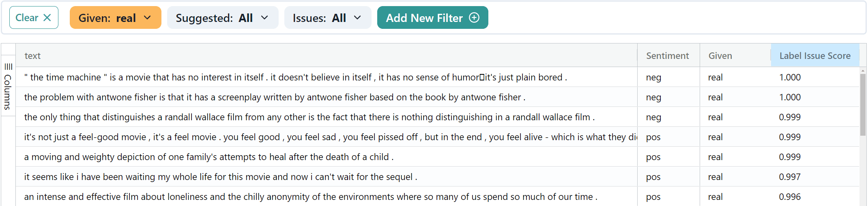Screen dimensions: 868x206
Task: Open the Issues: All filter dropdown
Action: (x=327, y=18)
